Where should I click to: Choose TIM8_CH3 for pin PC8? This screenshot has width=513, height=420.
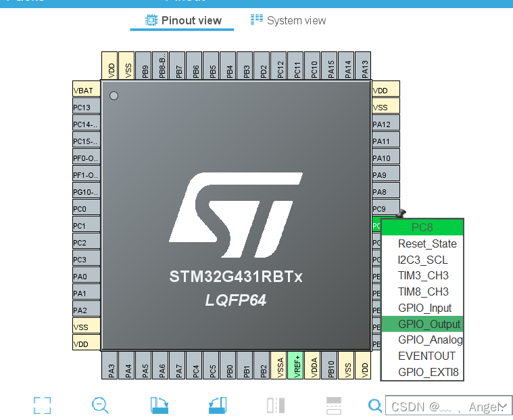[x=422, y=291]
